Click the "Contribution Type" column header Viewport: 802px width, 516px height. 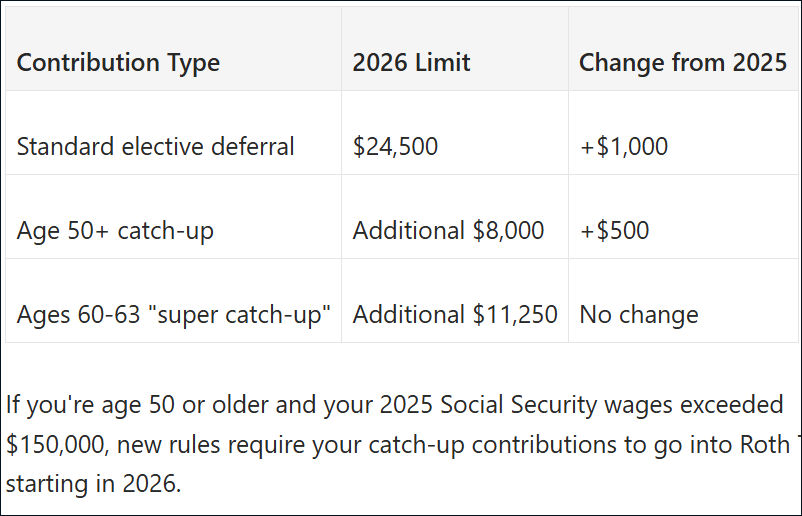coord(118,63)
